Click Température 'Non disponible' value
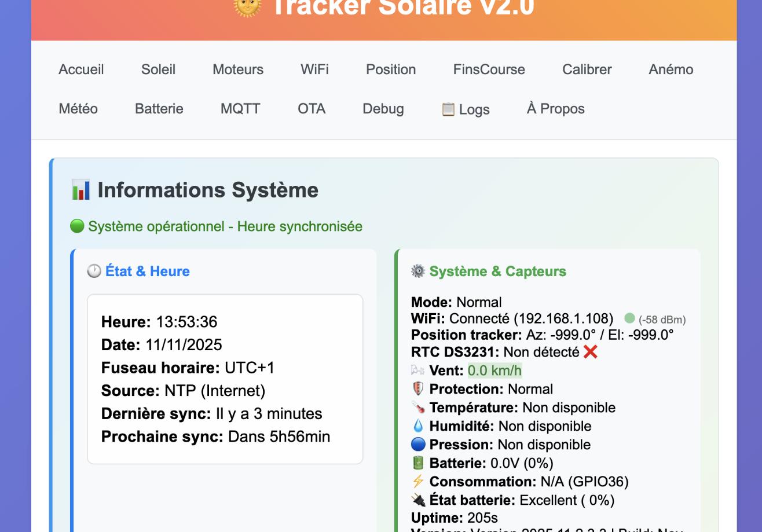This screenshot has width=762, height=532. pyautogui.click(x=569, y=408)
